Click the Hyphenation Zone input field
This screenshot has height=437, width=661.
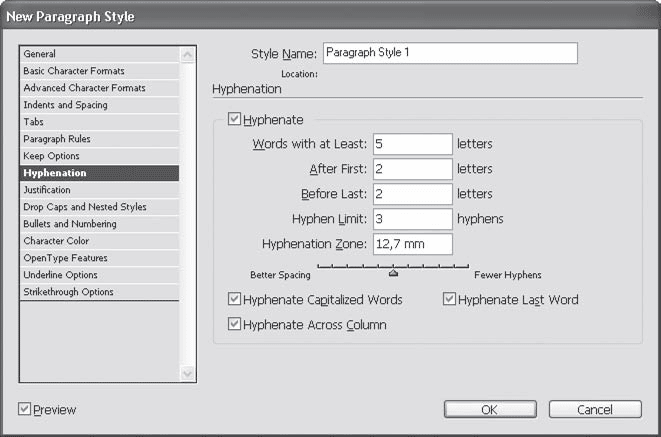(x=412, y=244)
